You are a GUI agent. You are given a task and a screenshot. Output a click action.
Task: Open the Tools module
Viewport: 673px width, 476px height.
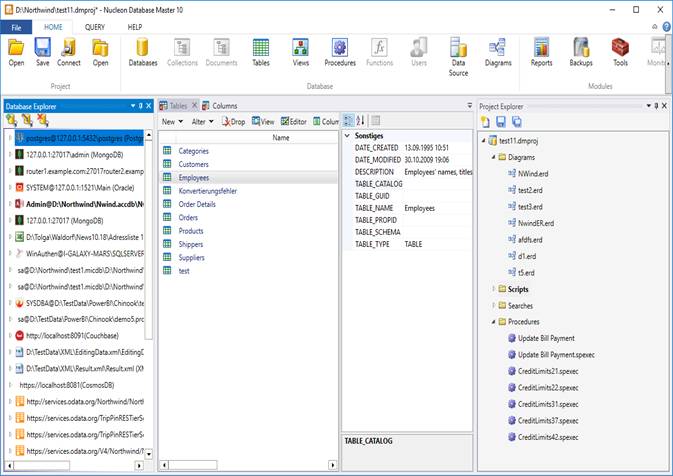tap(620, 52)
